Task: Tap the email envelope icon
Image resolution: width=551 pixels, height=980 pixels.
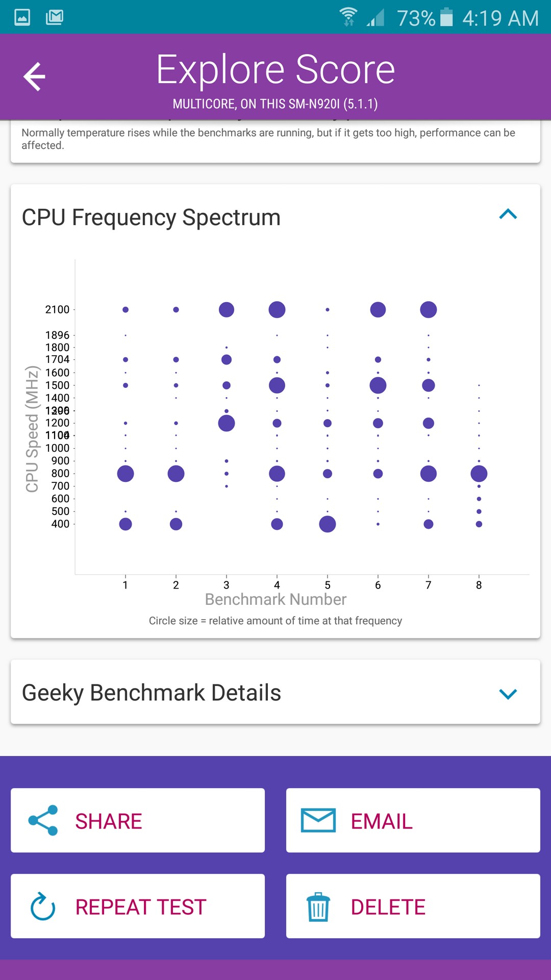Action: (318, 820)
